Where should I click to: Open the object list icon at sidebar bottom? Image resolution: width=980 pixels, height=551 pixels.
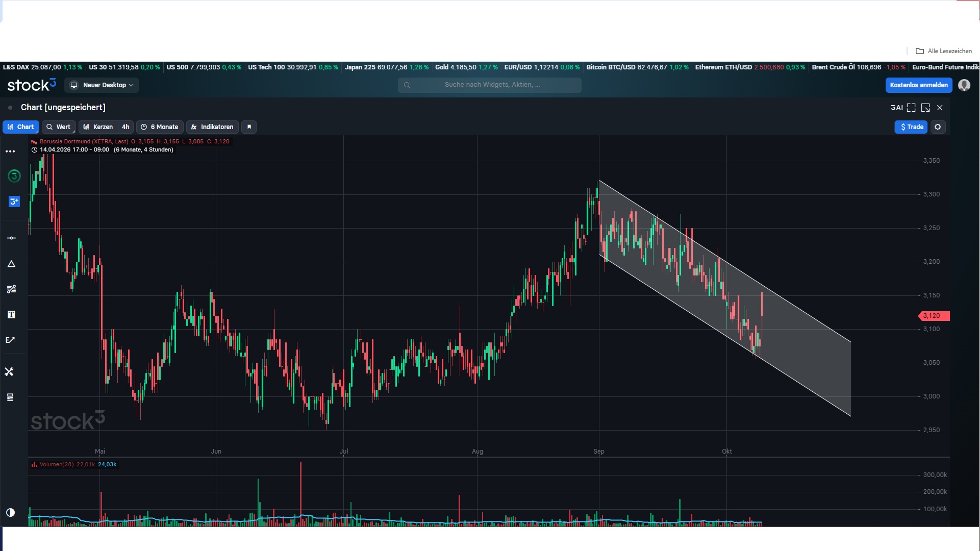click(x=10, y=397)
